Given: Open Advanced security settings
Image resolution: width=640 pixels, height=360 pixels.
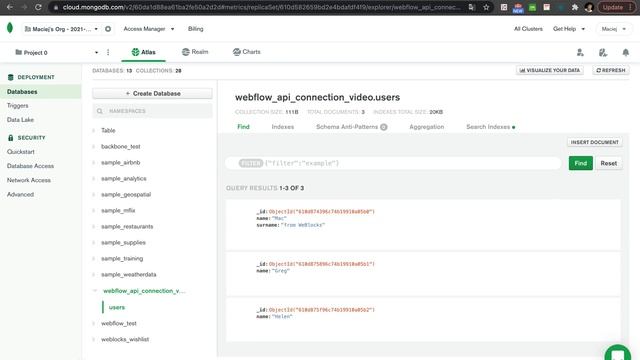Looking at the screenshot, I should coord(20,195).
